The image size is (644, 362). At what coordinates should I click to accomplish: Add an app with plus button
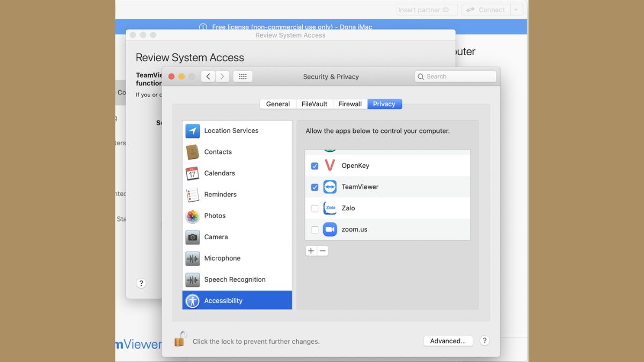coord(311,251)
